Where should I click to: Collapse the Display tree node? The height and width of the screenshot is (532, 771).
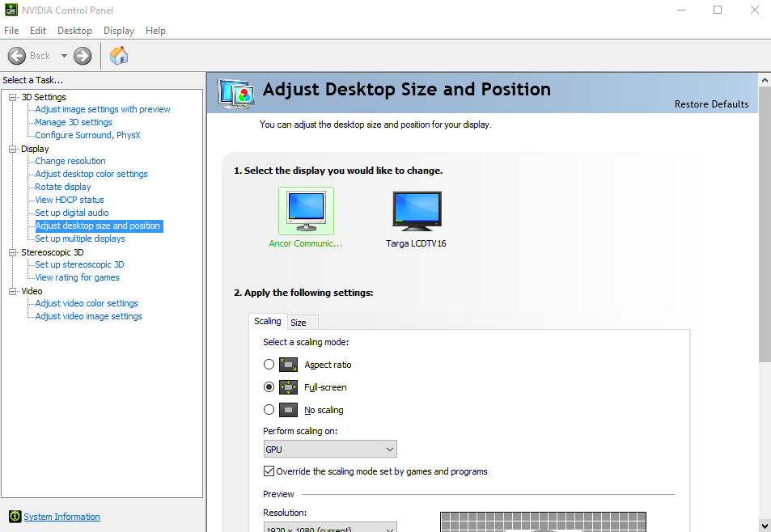click(x=12, y=149)
